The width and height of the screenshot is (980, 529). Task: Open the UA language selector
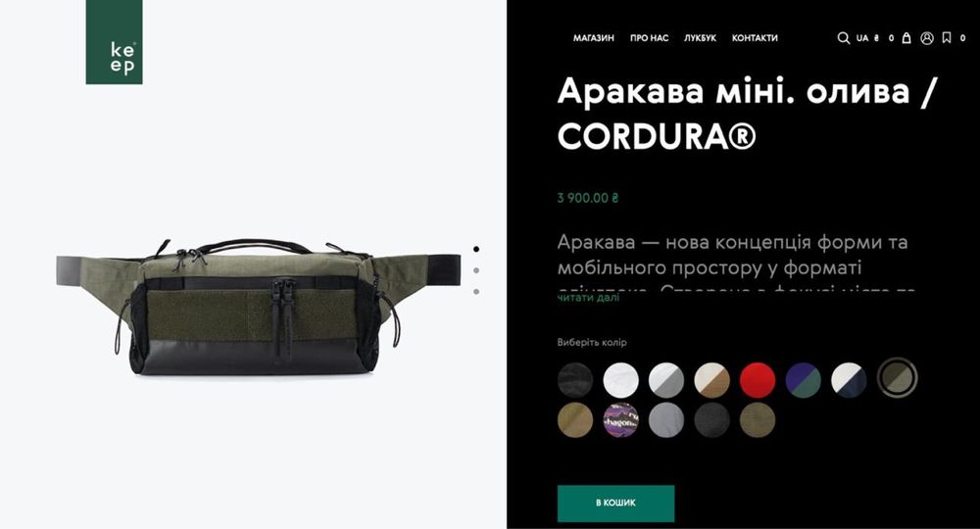click(861, 38)
